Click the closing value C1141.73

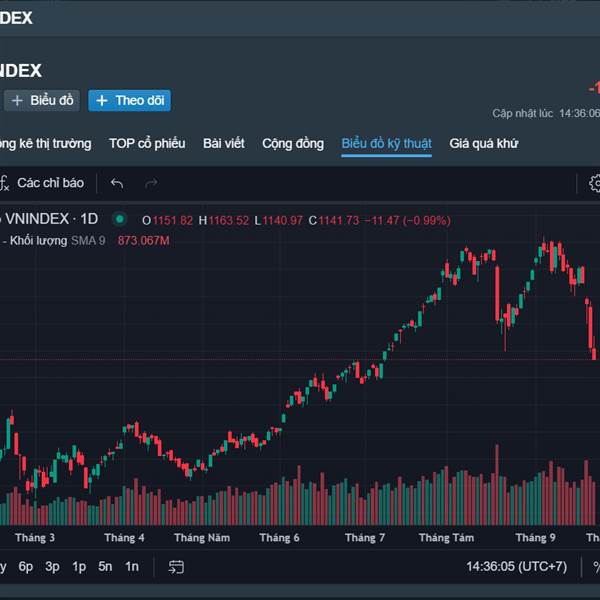pos(334,221)
